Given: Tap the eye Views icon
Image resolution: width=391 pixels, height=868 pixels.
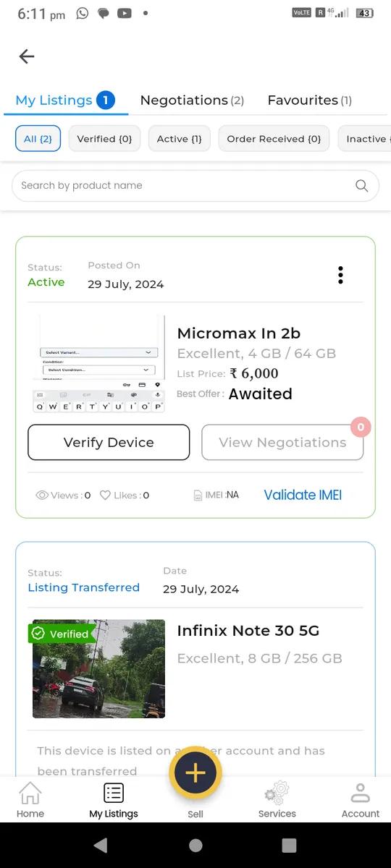Looking at the screenshot, I should pyautogui.click(x=42, y=495).
